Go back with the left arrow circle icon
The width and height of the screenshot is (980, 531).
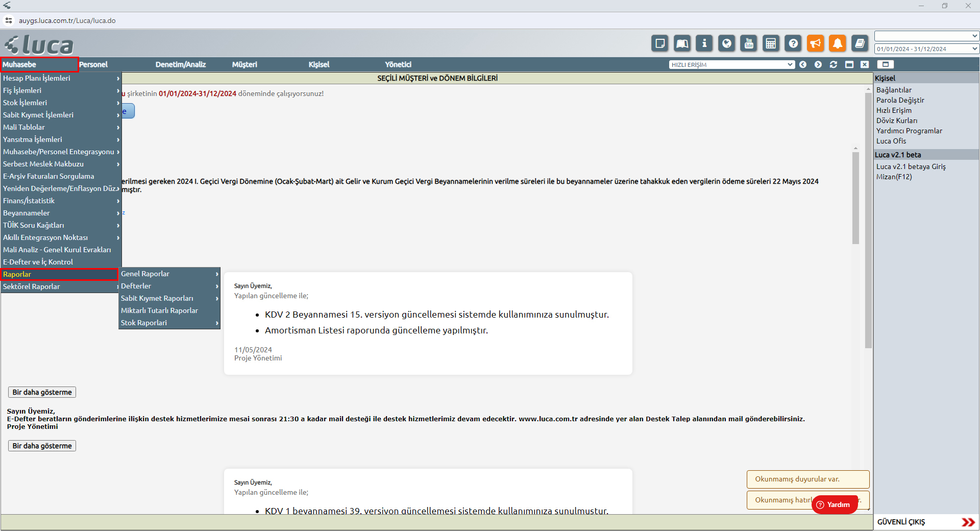[803, 64]
